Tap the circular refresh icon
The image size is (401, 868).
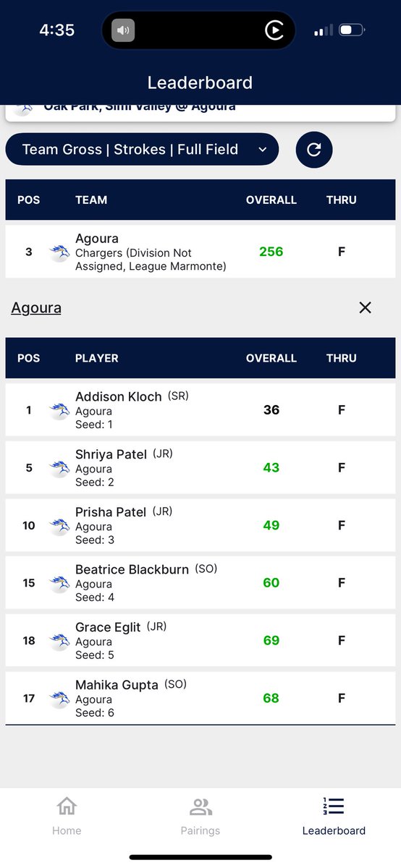(314, 150)
